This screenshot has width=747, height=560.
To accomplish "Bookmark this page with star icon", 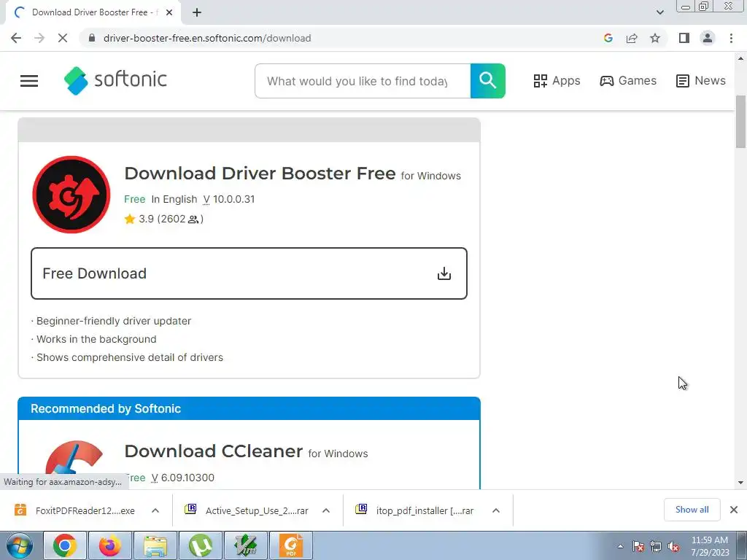I will tap(655, 38).
